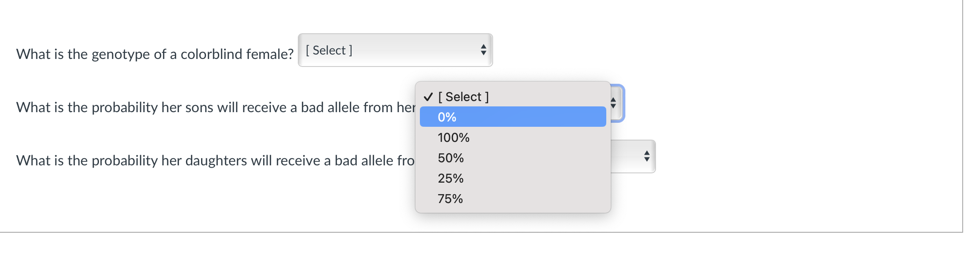
Task: Pick the 100% option
Action: click(454, 137)
